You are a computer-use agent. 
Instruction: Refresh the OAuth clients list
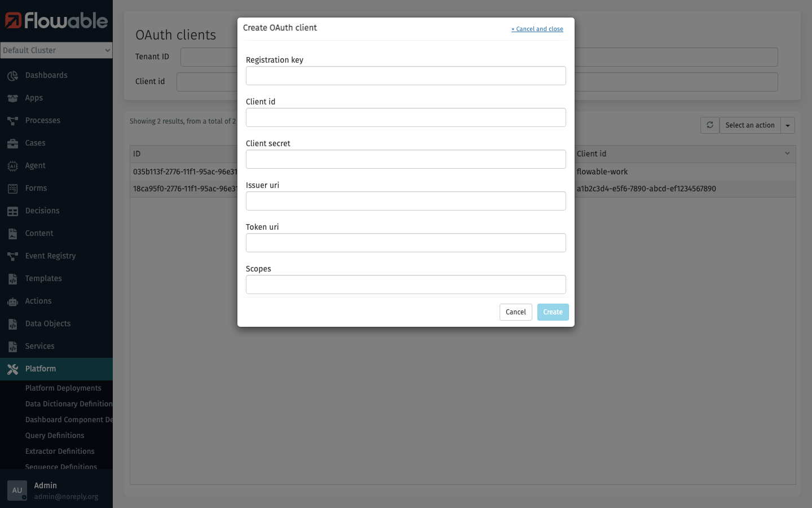click(x=709, y=125)
